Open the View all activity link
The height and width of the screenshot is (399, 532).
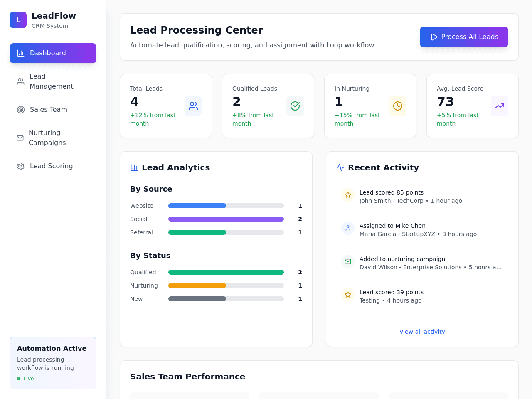click(x=422, y=332)
